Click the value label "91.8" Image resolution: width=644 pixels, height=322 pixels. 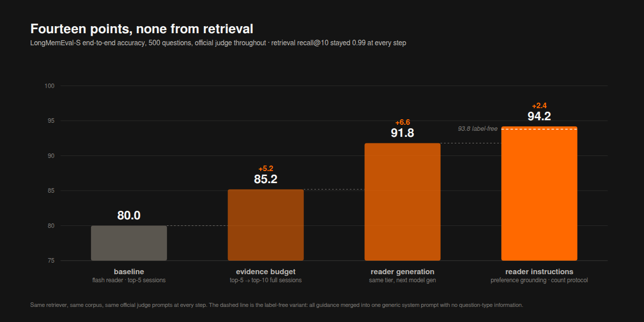click(x=403, y=133)
